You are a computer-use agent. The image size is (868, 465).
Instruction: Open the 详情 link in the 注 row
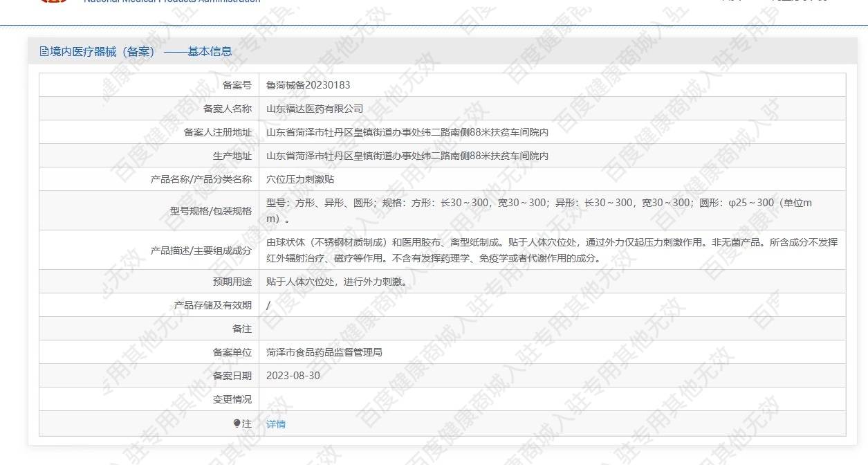[276, 424]
